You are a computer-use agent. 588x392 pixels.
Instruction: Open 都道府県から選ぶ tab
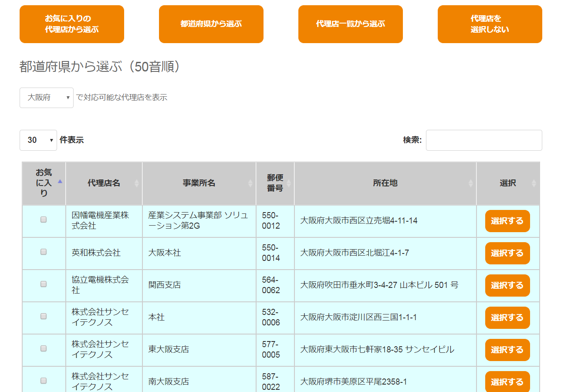(x=211, y=24)
